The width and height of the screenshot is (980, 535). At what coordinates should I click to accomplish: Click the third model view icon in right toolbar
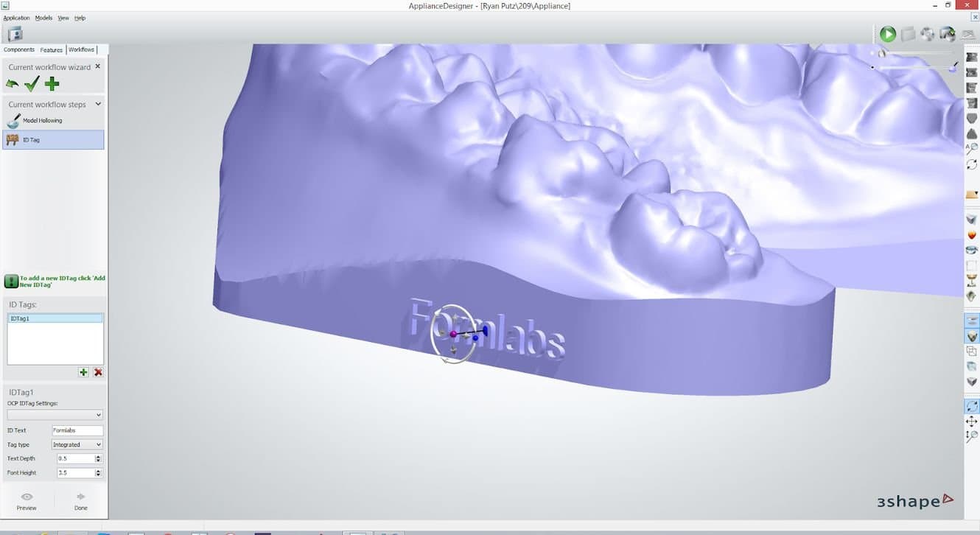pos(972,88)
